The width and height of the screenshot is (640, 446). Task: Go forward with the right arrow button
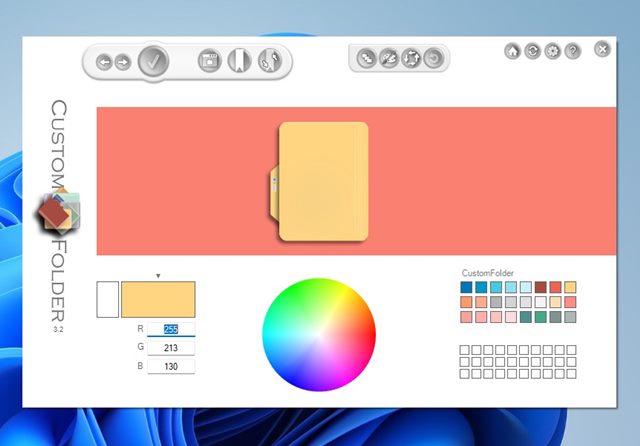point(122,62)
